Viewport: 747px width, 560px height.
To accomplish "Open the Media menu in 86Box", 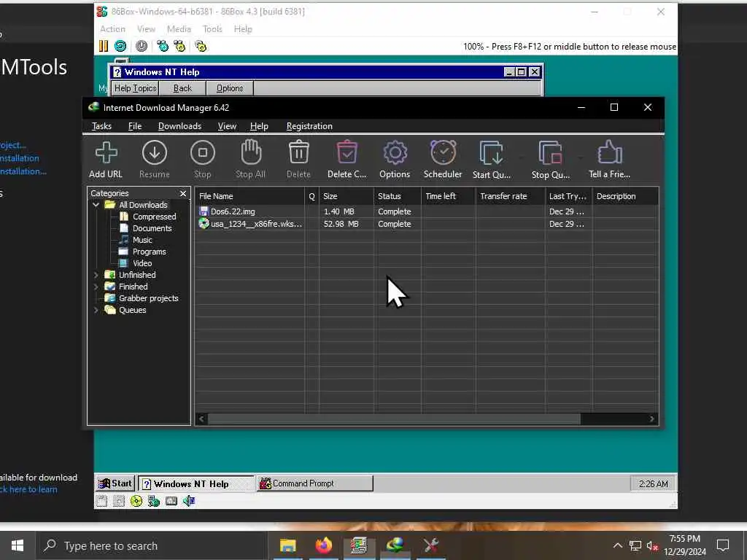I will click(179, 29).
